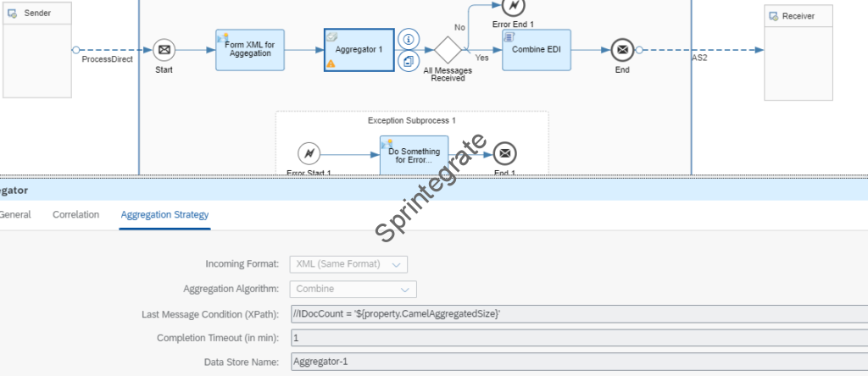This screenshot has width=868, height=376.
Task: Click the Aggregator 1 copy icon
Action: click(409, 61)
